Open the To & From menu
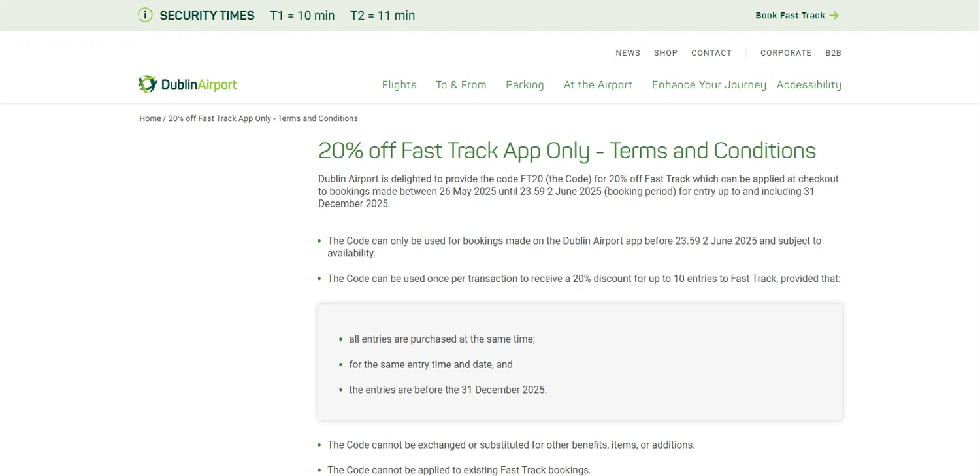980x476 pixels. click(461, 85)
